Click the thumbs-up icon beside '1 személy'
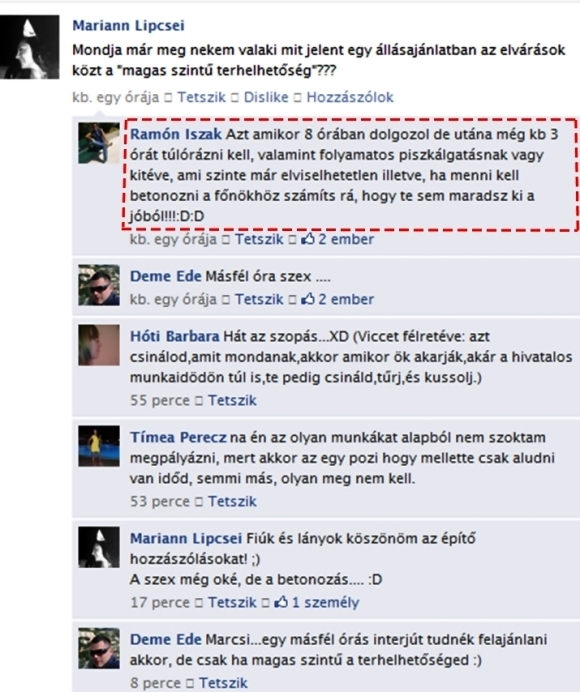The height and width of the screenshot is (692, 580). click(281, 602)
